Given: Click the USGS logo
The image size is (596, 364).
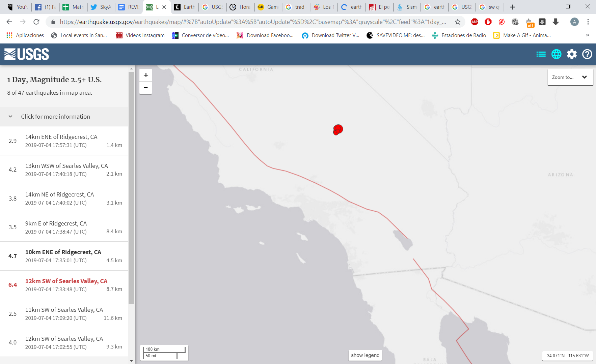Looking at the screenshot, I should pyautogui.click(x=26, y=54).
